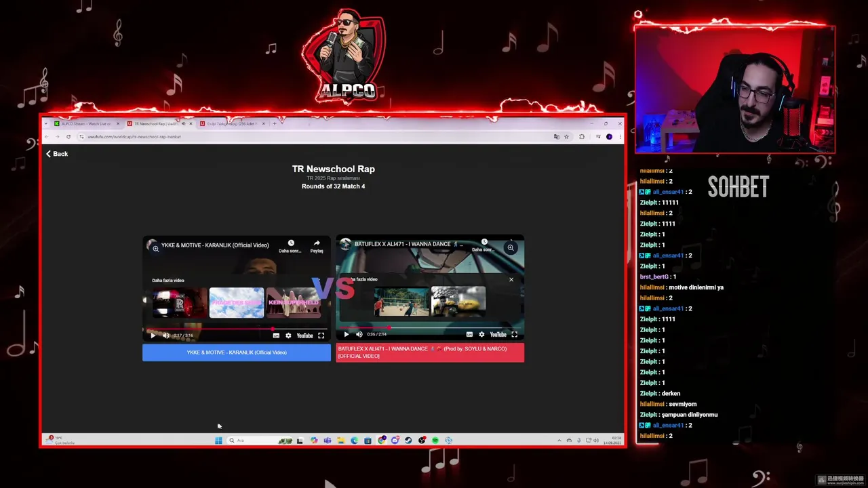Click Watch later on KARANLIK video
The width and height of the screenshot is (868, 488).
290,246
